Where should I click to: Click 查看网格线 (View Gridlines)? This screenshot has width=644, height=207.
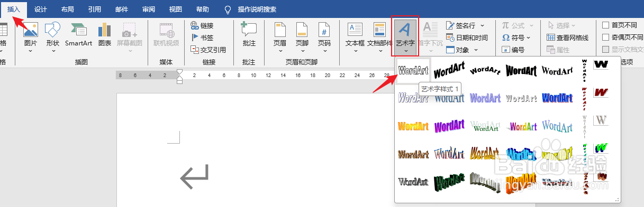click(x=567, y=37)
